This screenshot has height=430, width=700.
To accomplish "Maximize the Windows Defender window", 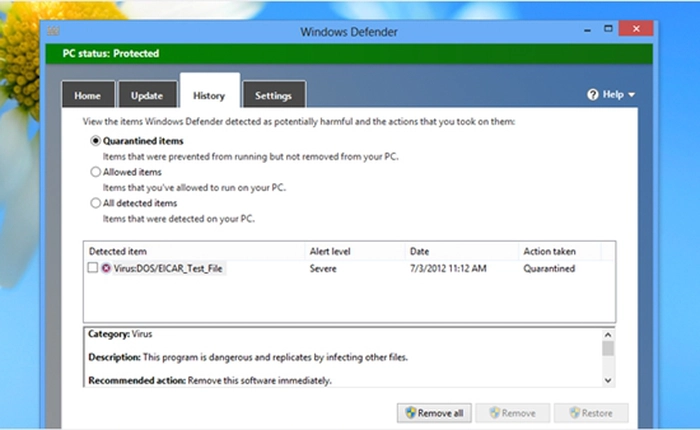I will pos(608,29).
